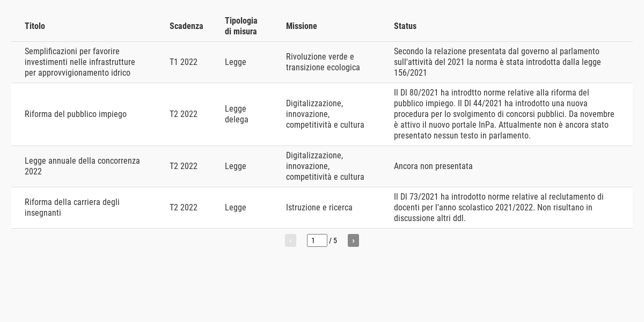Click the Status column header
The width and height of the screenshot is (644, 322).
click(x=405, y=26)
